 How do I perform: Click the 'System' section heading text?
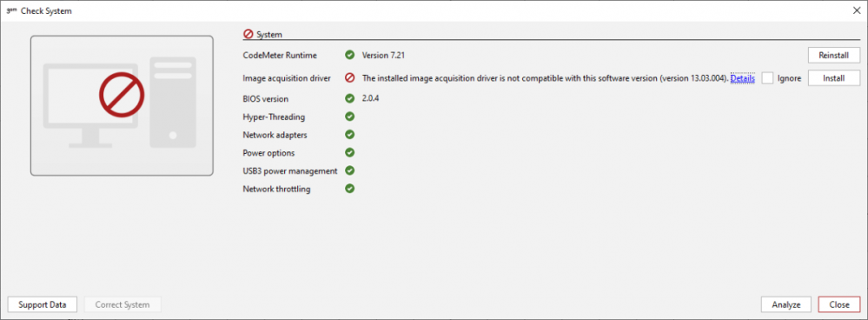coord(269,34)
